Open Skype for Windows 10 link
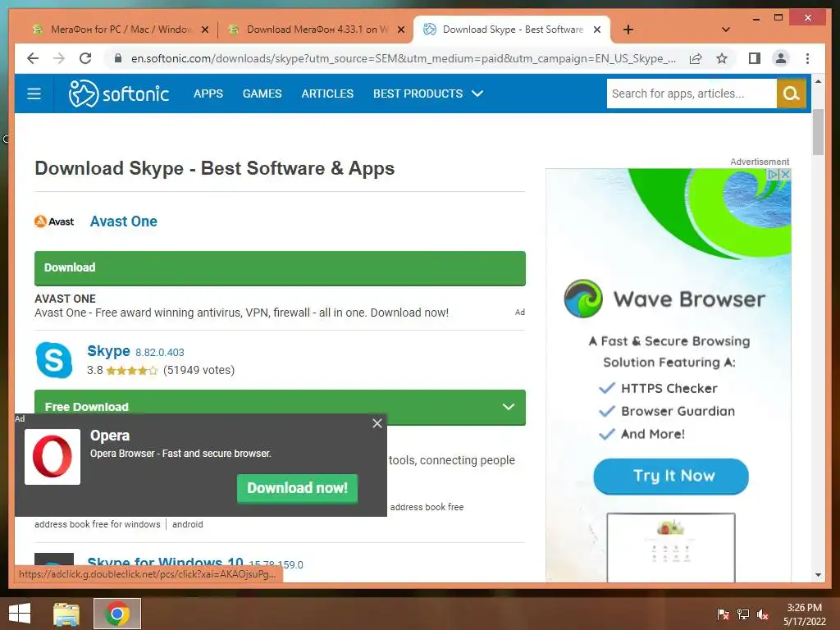Viewport: 840px width, 630px height. point(165,563)
